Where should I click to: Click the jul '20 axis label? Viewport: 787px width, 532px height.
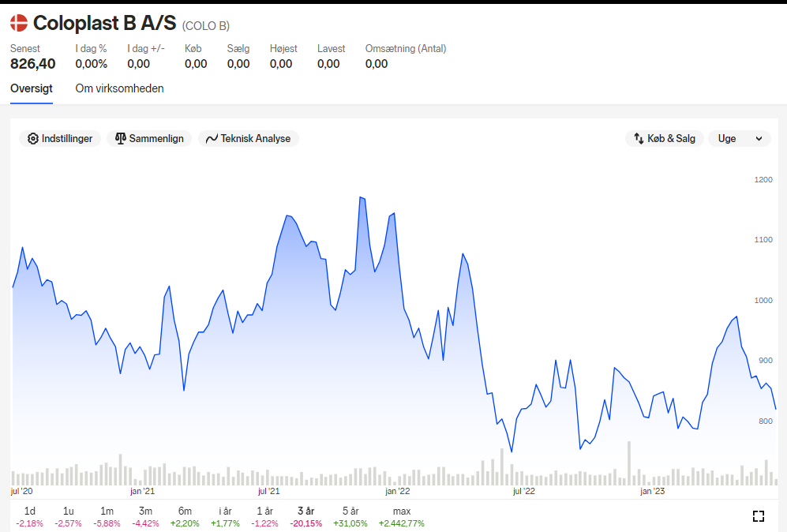pos(21,491)
